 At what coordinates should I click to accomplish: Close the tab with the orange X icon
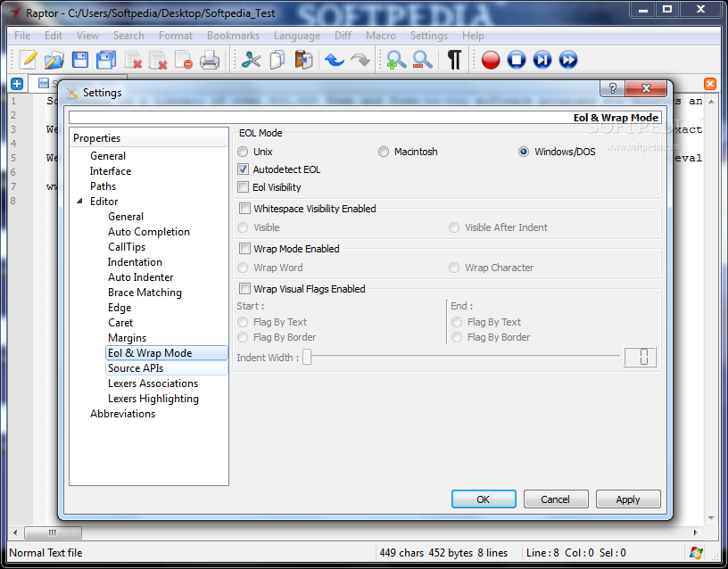point(710,84)
